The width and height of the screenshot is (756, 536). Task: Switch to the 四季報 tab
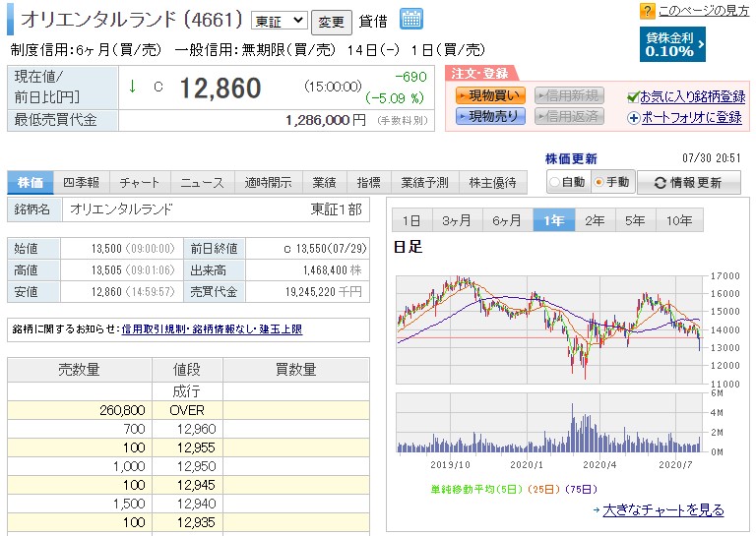82,183
